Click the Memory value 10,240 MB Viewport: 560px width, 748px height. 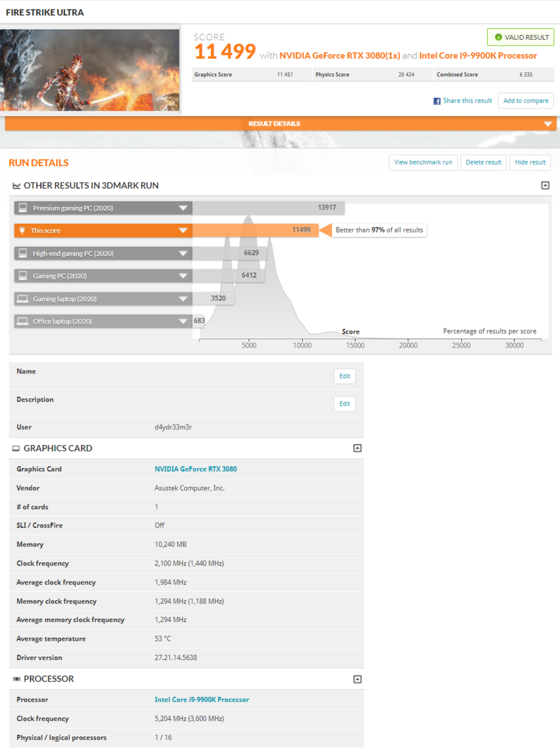point(171,545)
